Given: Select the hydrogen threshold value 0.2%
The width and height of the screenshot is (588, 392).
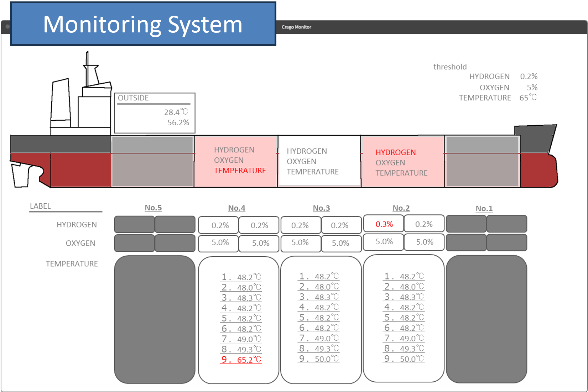Looking at the screenshot, I should 529,77.
